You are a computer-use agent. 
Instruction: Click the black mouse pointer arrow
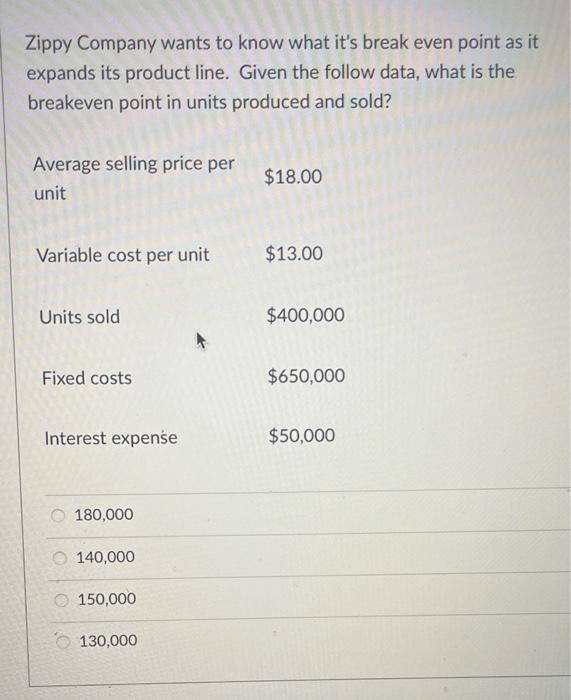point(201,341)
